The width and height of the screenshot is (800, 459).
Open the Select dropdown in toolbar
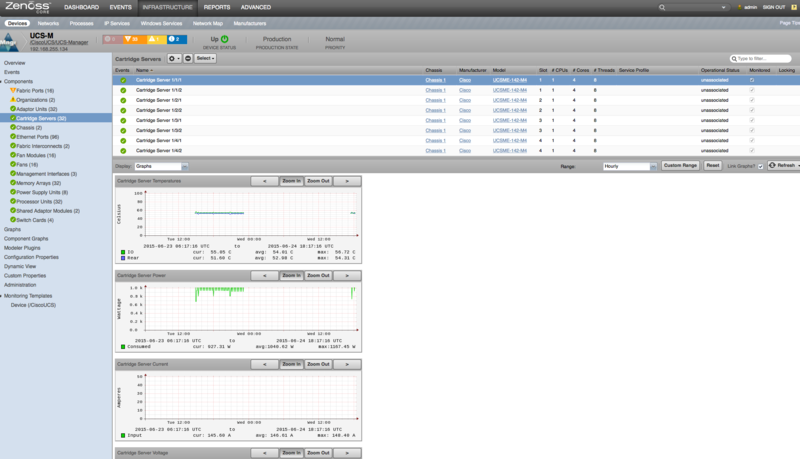click(x=205, y=59)
